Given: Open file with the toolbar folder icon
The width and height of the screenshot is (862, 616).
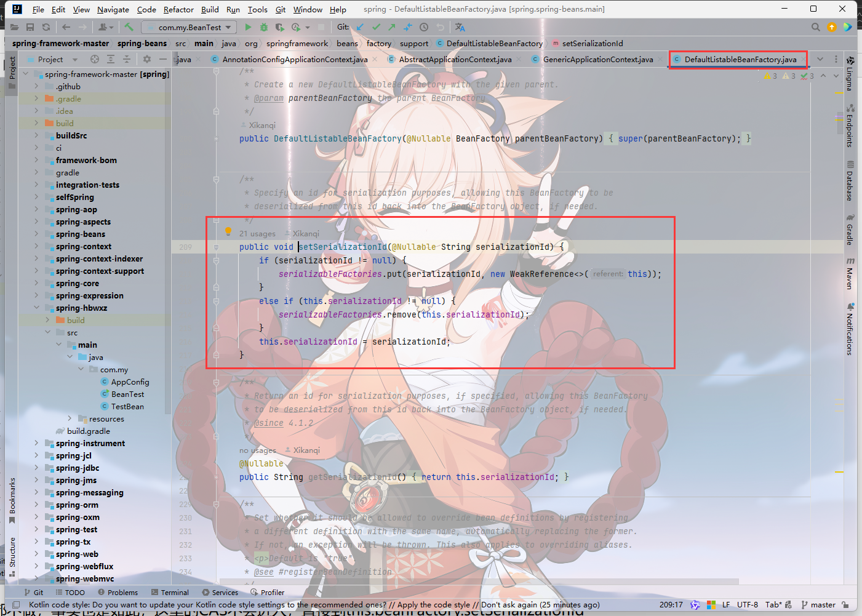Looking at the screenshot, I should tap(14, 27).
